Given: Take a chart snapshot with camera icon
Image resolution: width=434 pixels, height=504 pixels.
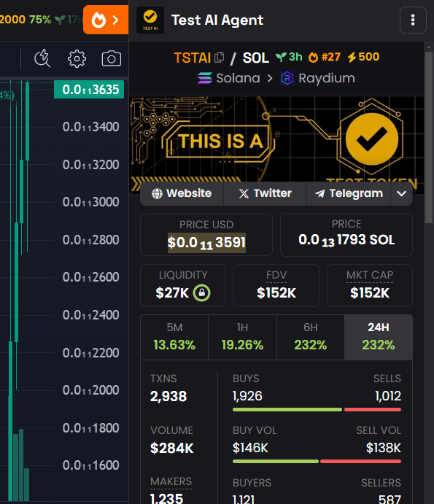Looking at the screenshot, I should coord(111,58).
